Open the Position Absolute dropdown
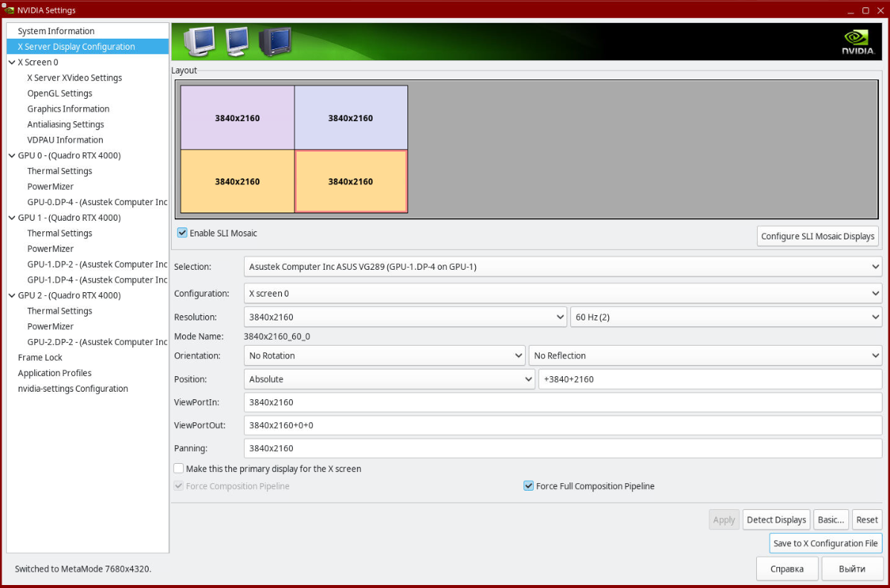 coord(390,379)
